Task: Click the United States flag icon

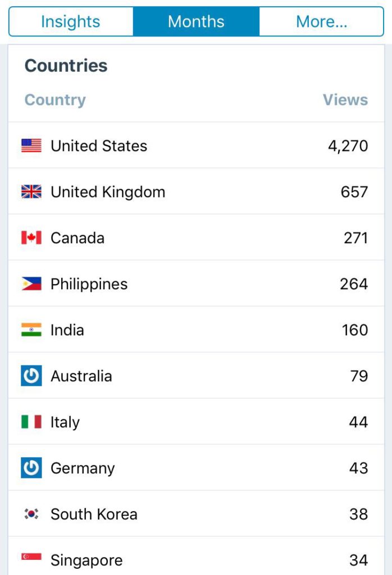Action: (x=31, y=146)
